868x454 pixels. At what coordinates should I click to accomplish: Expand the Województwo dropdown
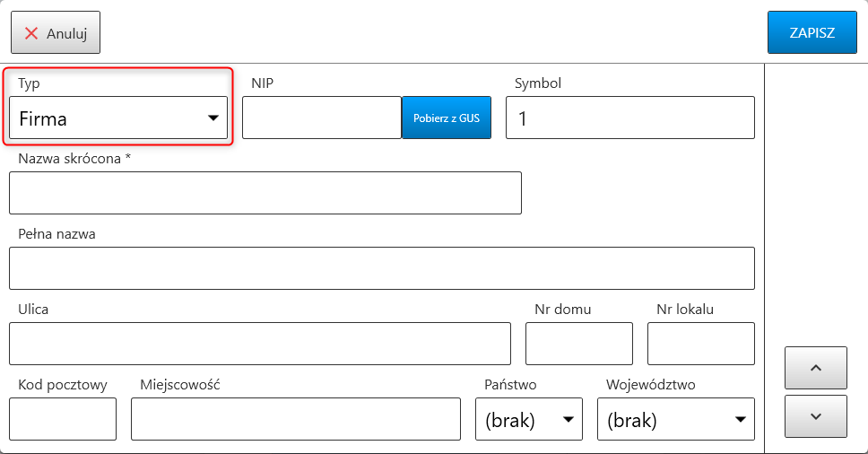coord(675,419)
